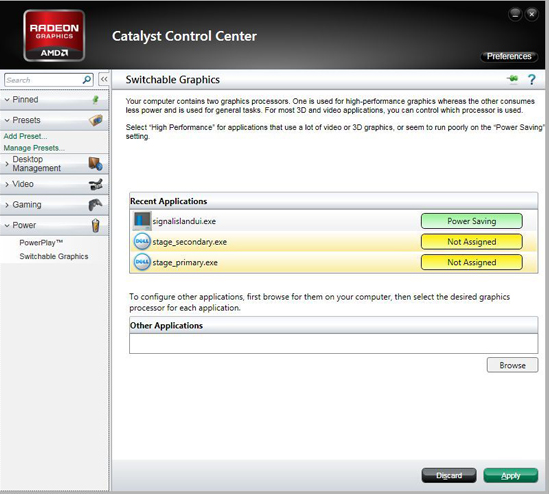
Task: Click the Radeon Graphics AMD logo
Action: pyautogui.click(x=54, y=35)
